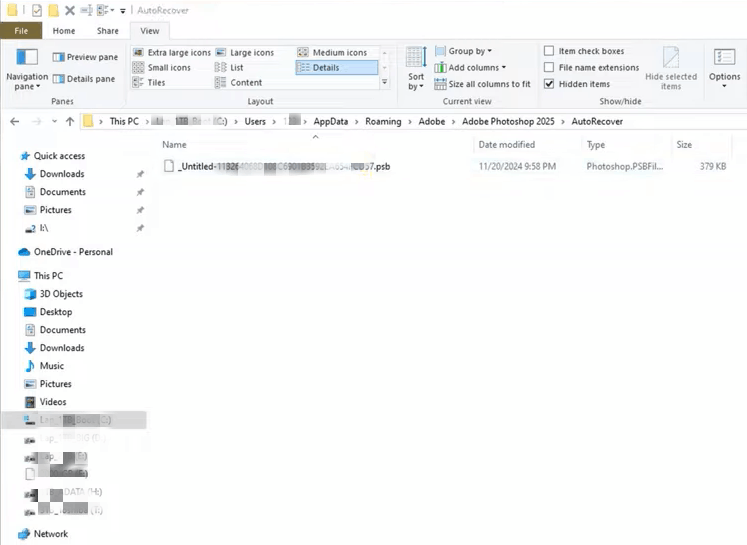The width and height of the screenshot is (747, 545).
Task: Select Extra large icons layout
Action: [172, 52]
